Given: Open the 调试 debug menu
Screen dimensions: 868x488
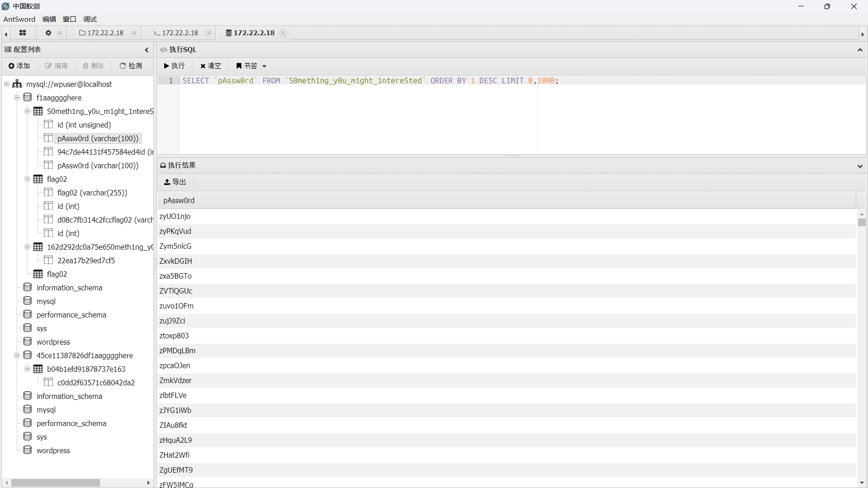Looking at the screenshot, I should coord(90,19).
